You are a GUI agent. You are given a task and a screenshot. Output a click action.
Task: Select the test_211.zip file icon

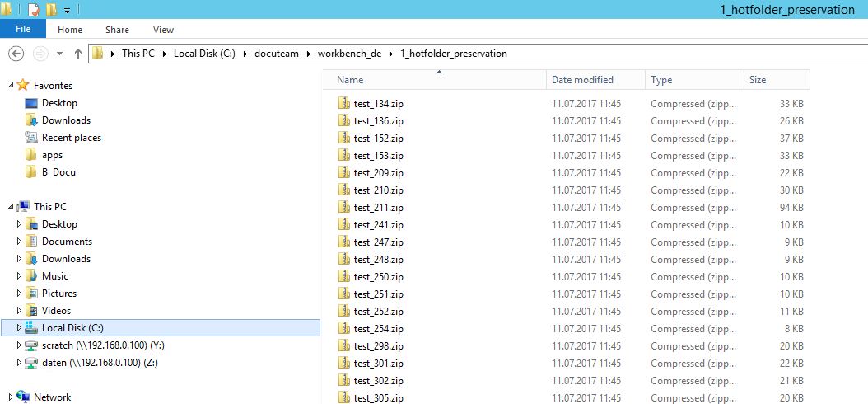coord(344,208)
